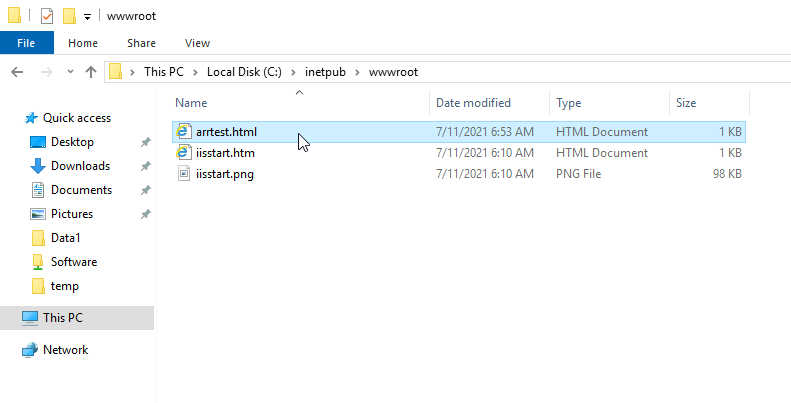The image size is (791, 403).
Task: Click inetpub in the address path
Action: click(325, 72)
